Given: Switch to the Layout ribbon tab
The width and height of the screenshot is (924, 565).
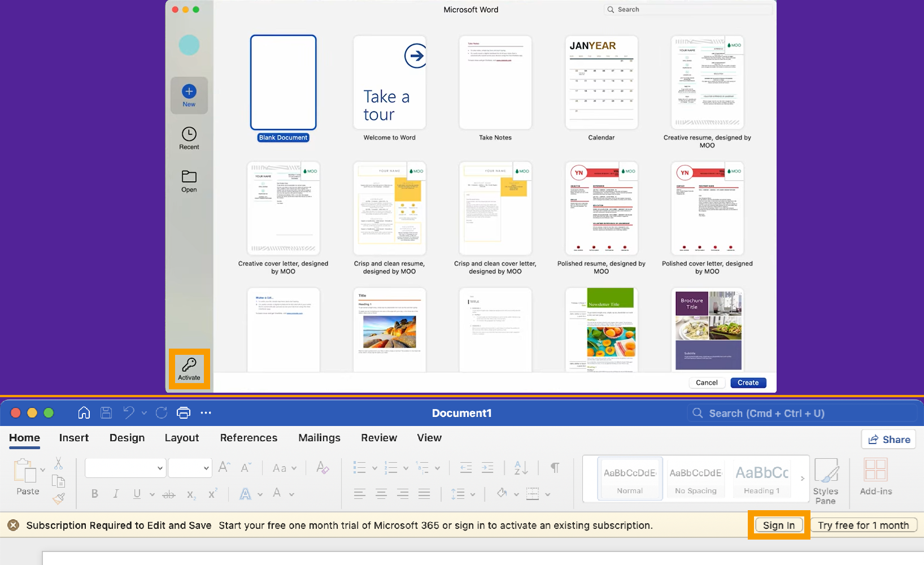Looking at the screenshot, I should point(182,438).
